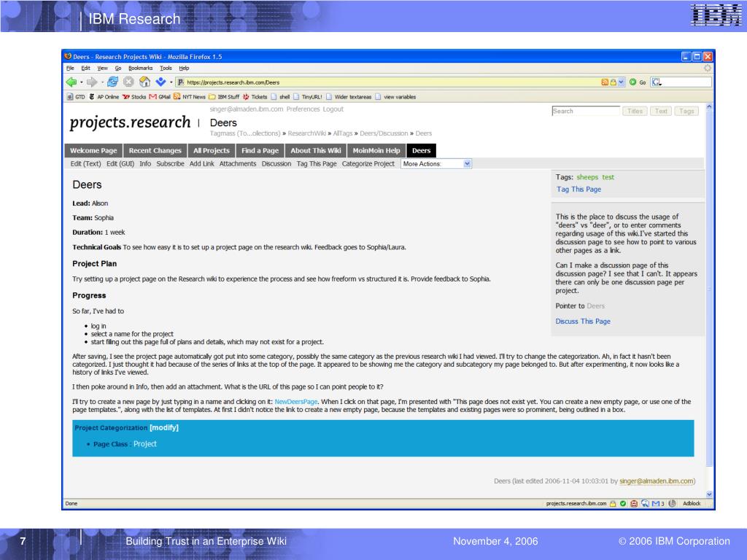Click the grey Forward arrow button

91,82
